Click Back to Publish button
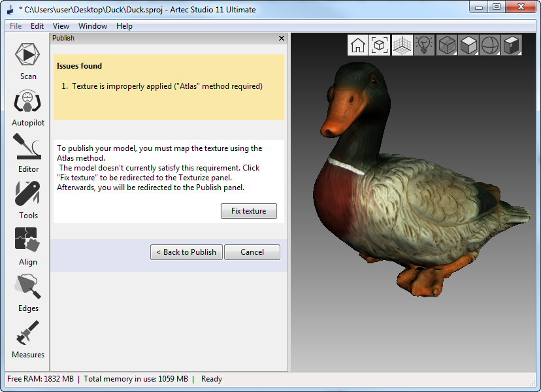Screen dimensions: 541x392 pos(186,252)
